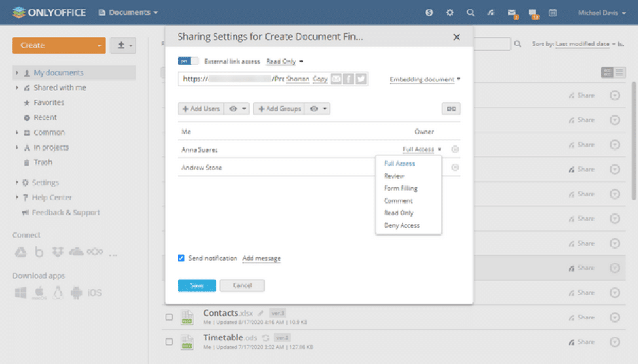Viewport: 638px width, 364px height.
Task: Share the link via Twitter icon
Action: pyautogui.click(x=361, y=79)
